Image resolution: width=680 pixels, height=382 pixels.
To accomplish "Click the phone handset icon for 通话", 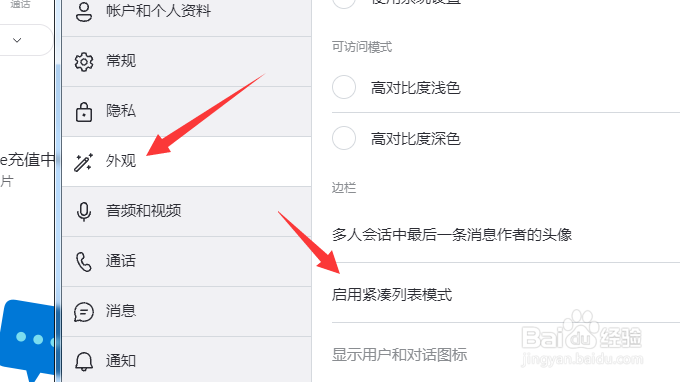I will pyautogui.click(x=84, y=262).
